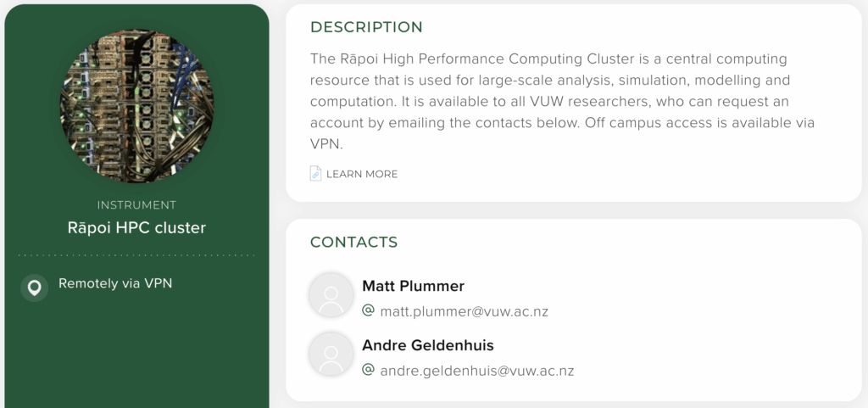Click the DESCRIPTION section heading
This screenshot has height=408, width=868.
pos(366,26)
